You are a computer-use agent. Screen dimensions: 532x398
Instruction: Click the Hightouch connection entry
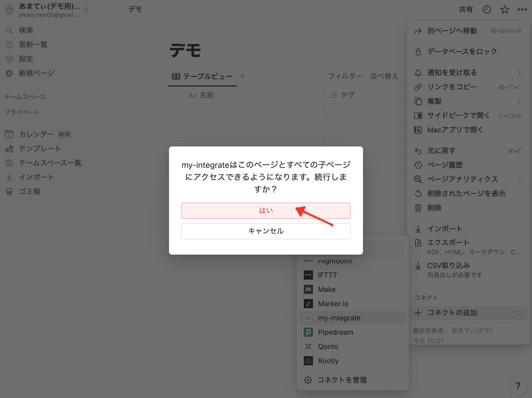click(x=353, y=261)
